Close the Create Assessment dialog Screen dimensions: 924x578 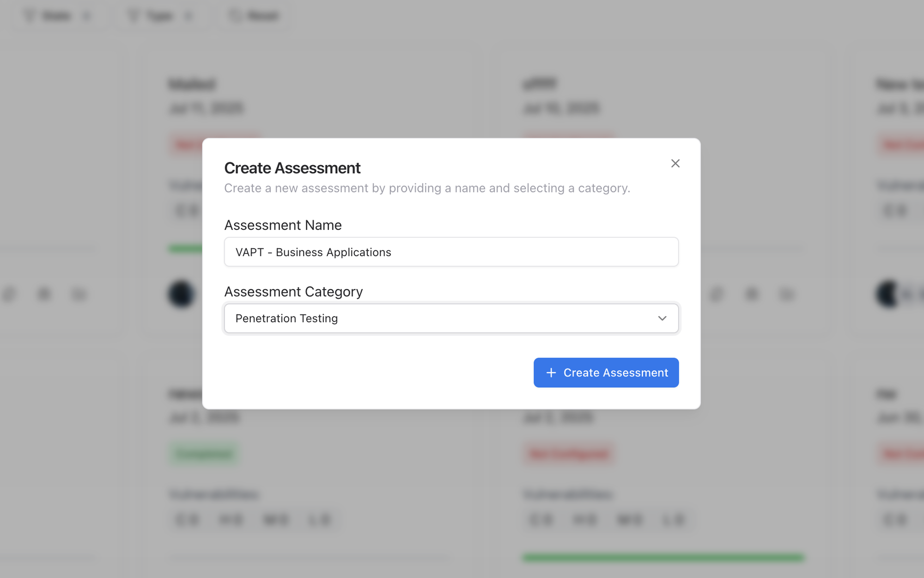675,163
